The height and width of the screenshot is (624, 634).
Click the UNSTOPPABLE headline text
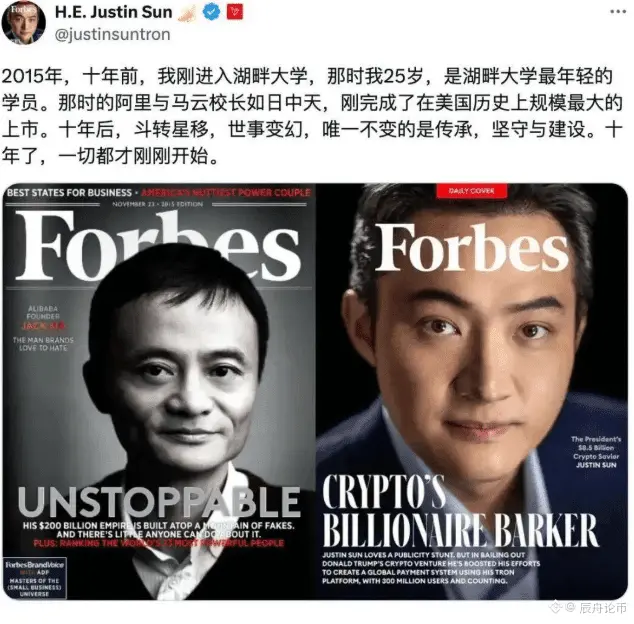coord(160,501)
